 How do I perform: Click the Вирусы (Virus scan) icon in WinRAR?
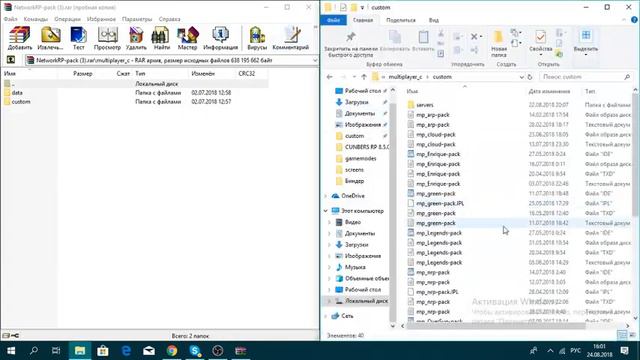(257, 38)
